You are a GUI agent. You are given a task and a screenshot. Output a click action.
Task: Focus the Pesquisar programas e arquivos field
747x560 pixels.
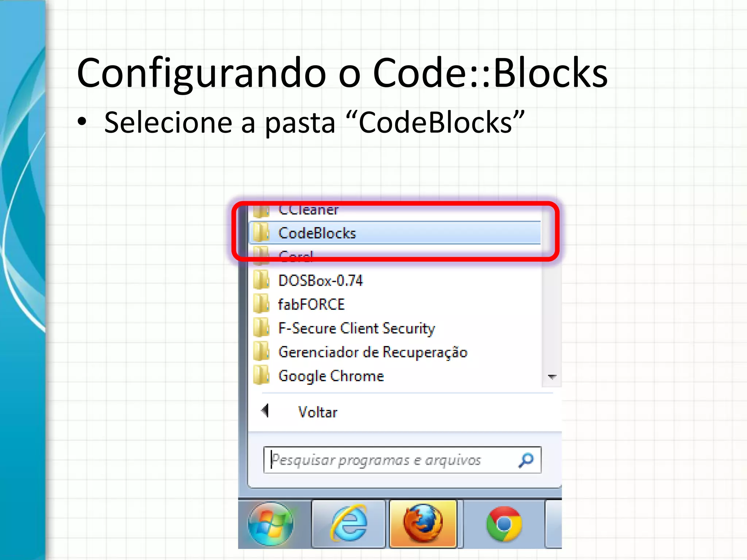pos(402,460)
